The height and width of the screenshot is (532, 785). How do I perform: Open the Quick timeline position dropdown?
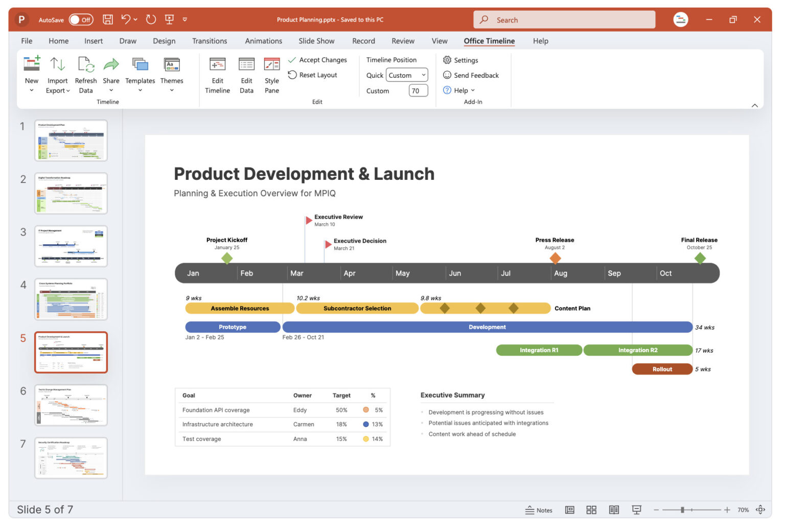coord(406,75)
